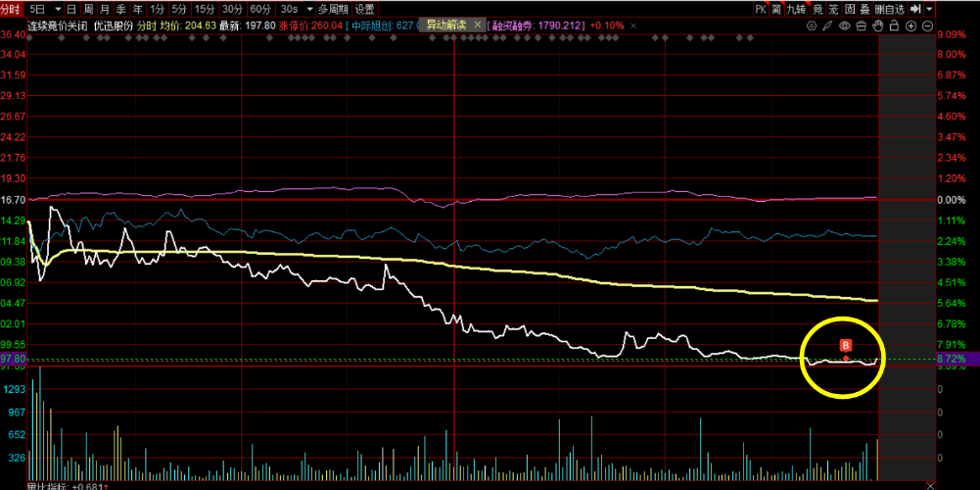Select the 30分 period
980x490 pixels.
click(x=232, y=9)
